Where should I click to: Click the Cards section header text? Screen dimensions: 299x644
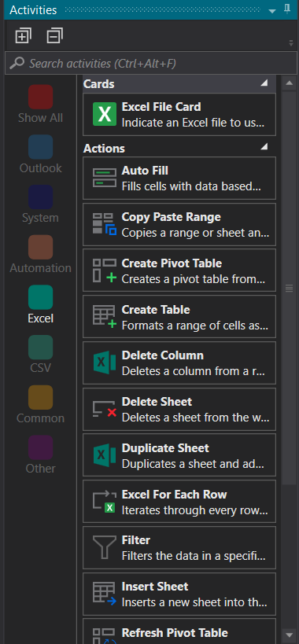pyautogui.click(x=98, y=84)
